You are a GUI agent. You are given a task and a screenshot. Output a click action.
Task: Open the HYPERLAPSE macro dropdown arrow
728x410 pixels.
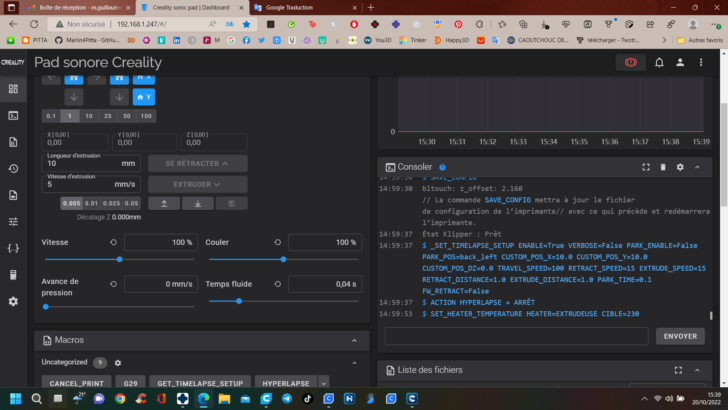[323, 383]
